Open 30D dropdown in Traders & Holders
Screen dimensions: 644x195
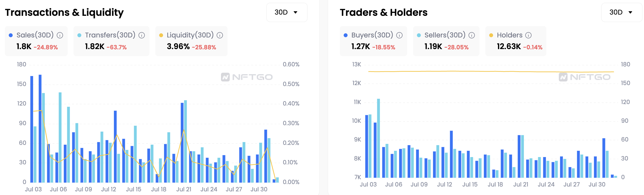[x=622, y=12]
